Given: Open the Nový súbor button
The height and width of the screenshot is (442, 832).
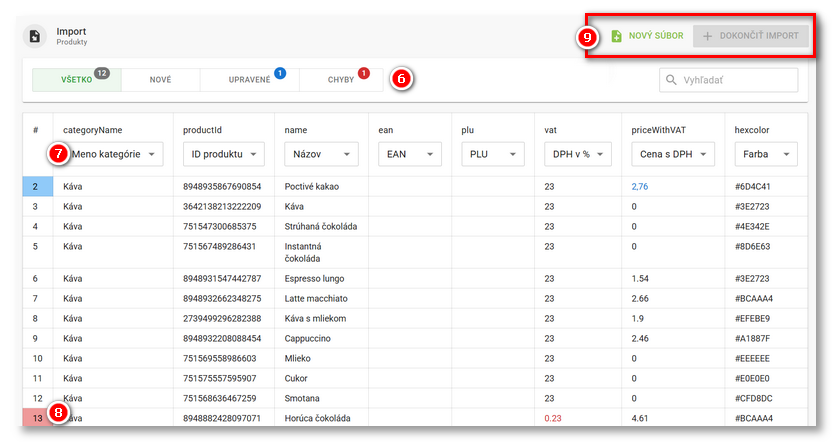Looking at the screenshot, I should [x=647, y=36].
